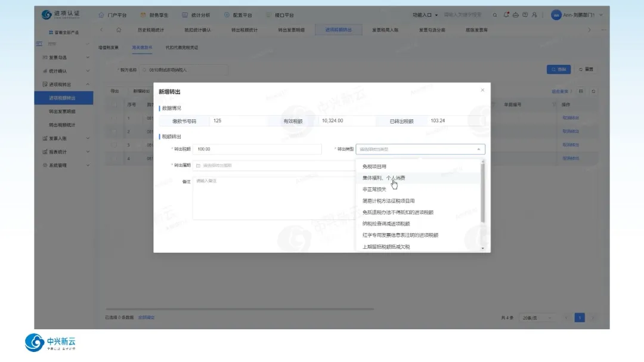
Task: Click the 导出 button
Action: tap(115, 91)
